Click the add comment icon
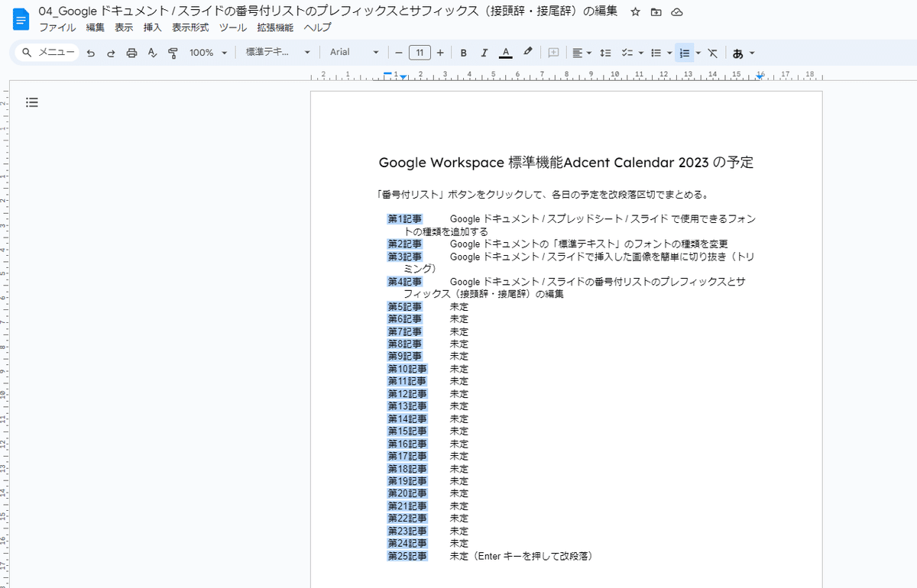The height and width of the screenshot is (588, 917). coord(554,53)
